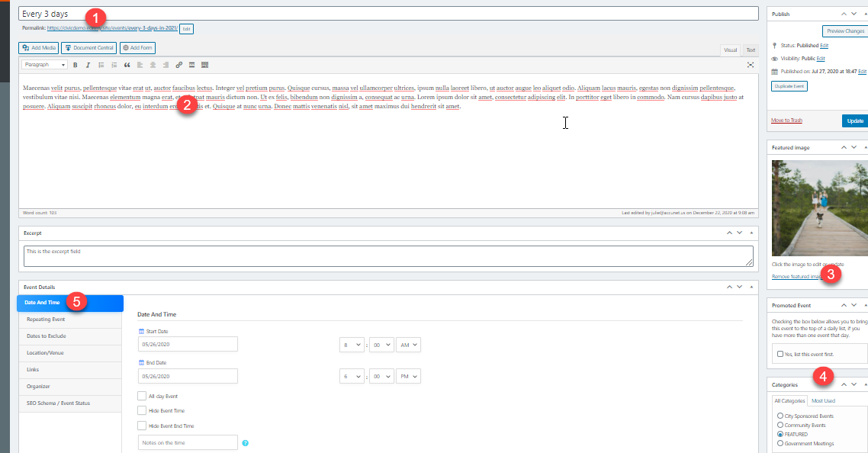Viewport: 868px width, 453px height.
Task: Open end time hour dropdown
Action: point(352,377)
